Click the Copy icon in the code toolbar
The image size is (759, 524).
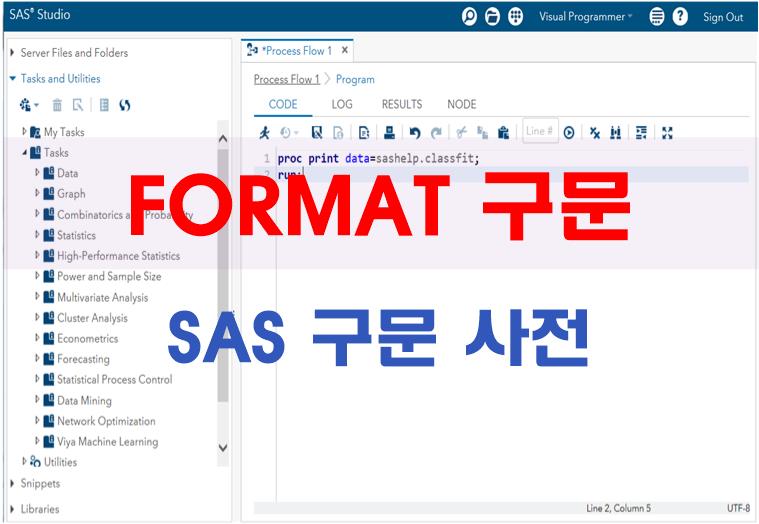(482, 132)
